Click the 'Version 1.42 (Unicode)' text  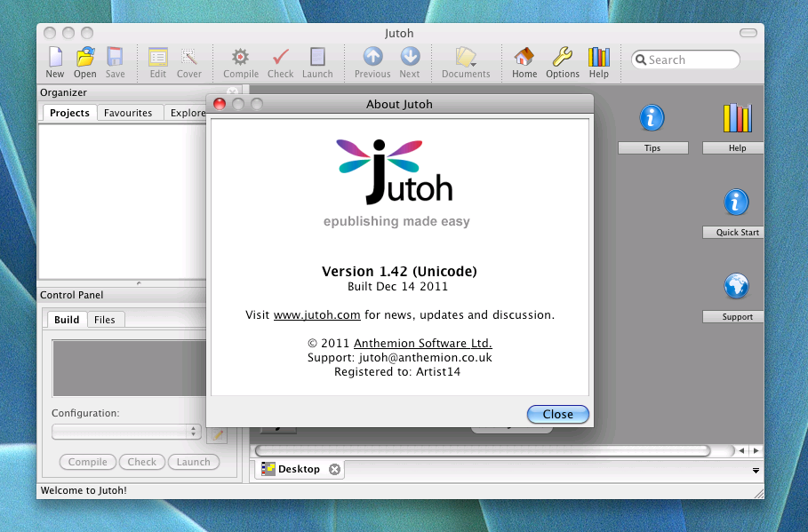pyautogui.click(x=399, y=272)
